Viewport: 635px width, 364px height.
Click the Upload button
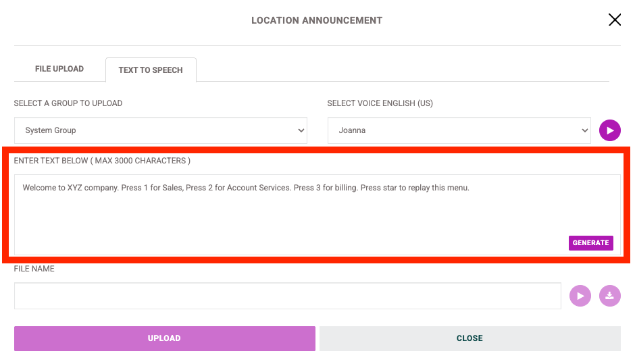164,338
